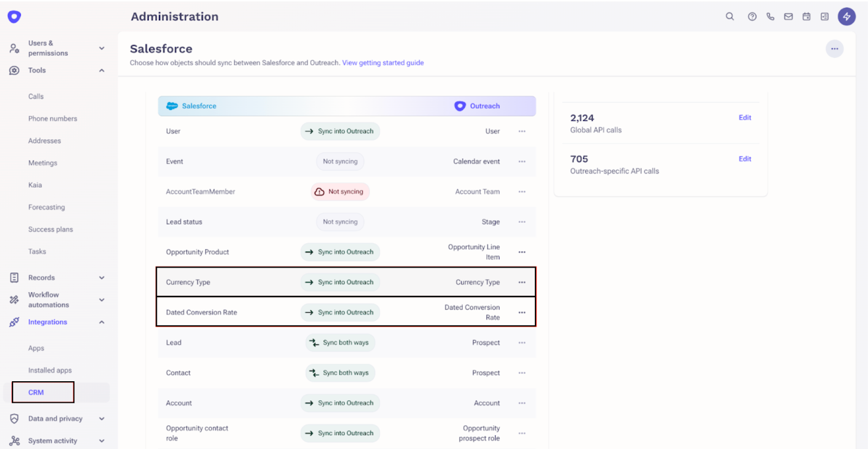The height and width of the screenshot is (449, 868).
Task: Select Kaia in the sidebar
Action: [x=35, y=185]
